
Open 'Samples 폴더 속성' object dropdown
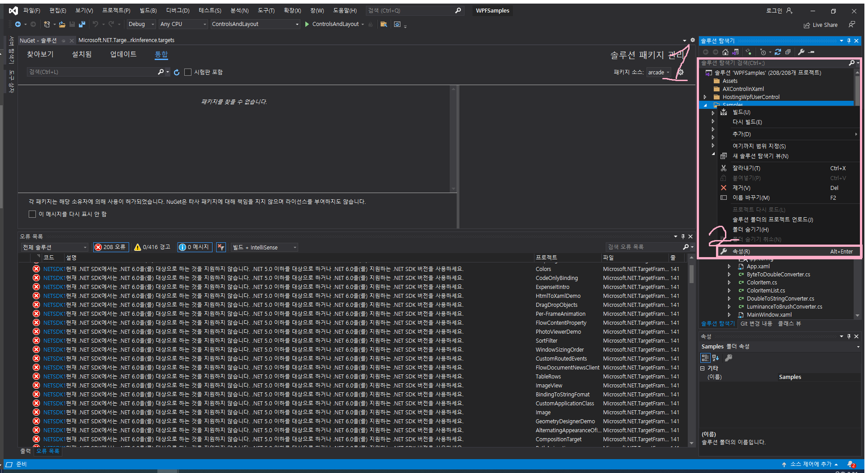858,347
